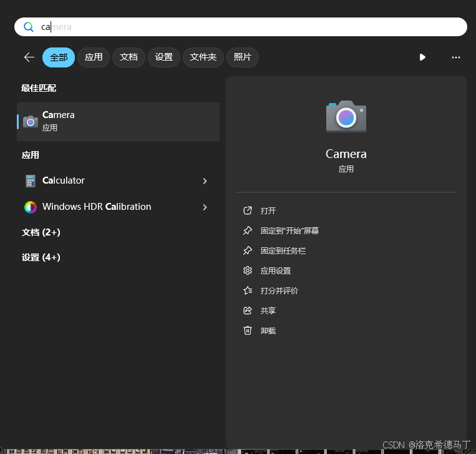The image size is (476, 454).
Task: Open the three-dot more options menu
Action: tap(455, 57)
